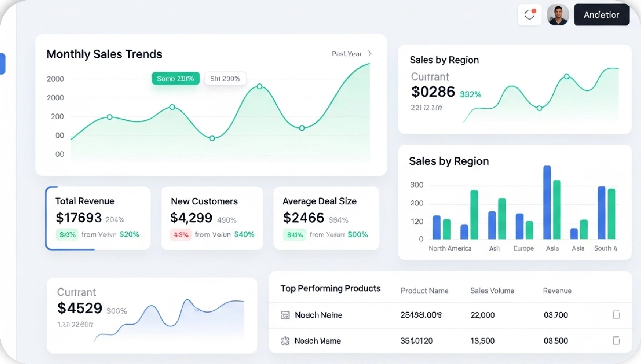Image resolution: width=641 pixels, height=364 pixels.
Task: Click the Europe axis label
Action: coord(523,248)
